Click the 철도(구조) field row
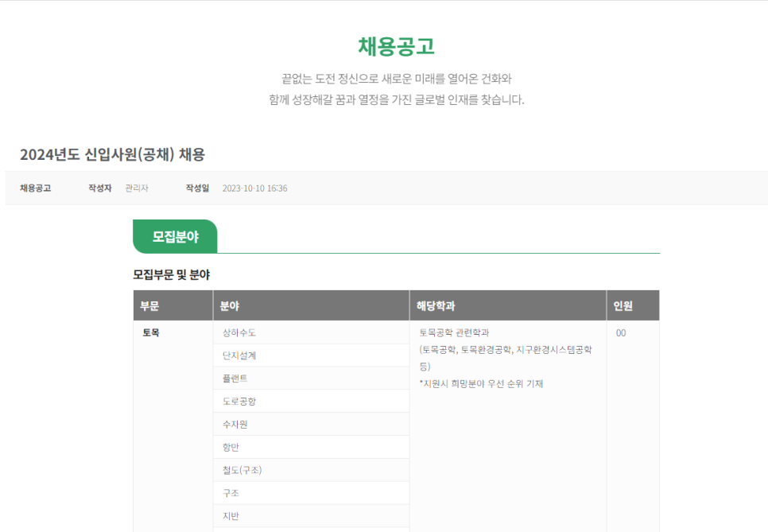The image size is (768, 532). [x=312, y=470]
